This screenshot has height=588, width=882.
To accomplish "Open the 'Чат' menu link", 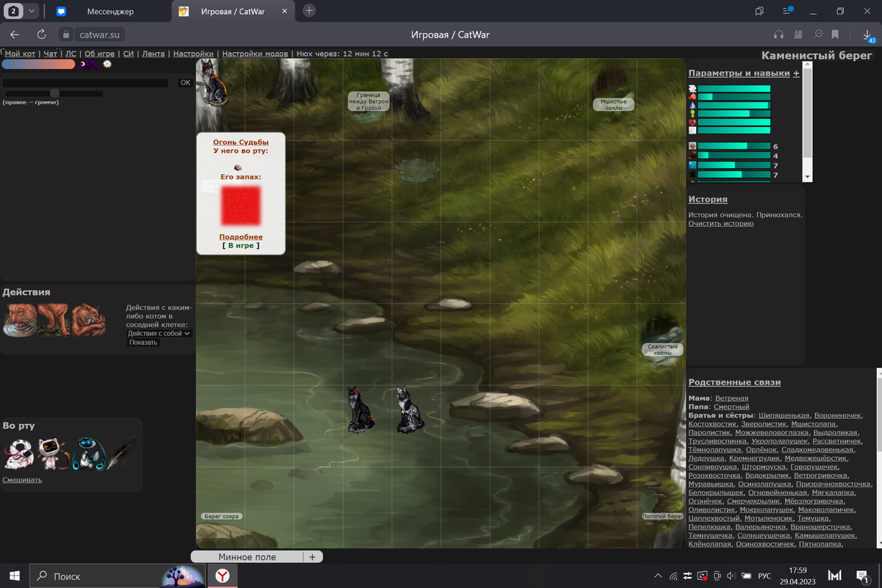I will coord(50,54).
